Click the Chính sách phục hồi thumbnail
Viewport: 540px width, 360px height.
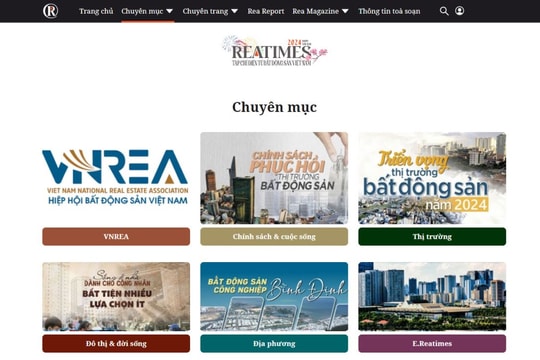(x=274, y=178)
